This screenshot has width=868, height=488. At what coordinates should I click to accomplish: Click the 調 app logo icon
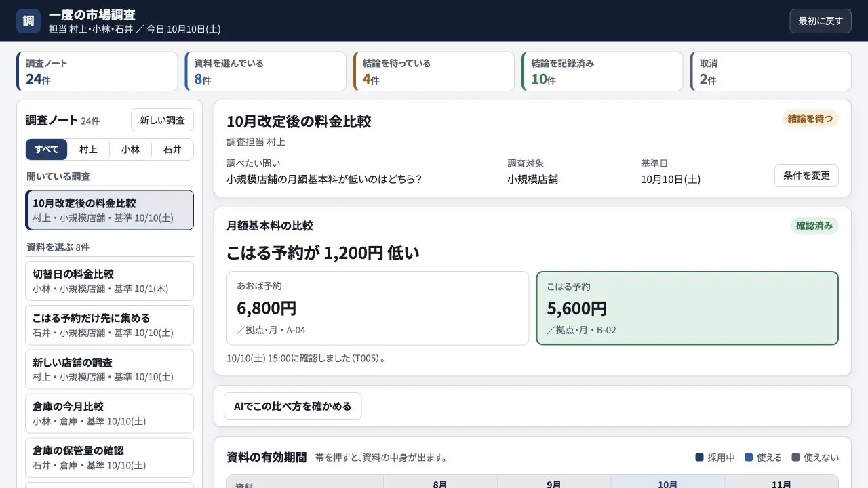(28, 21)
